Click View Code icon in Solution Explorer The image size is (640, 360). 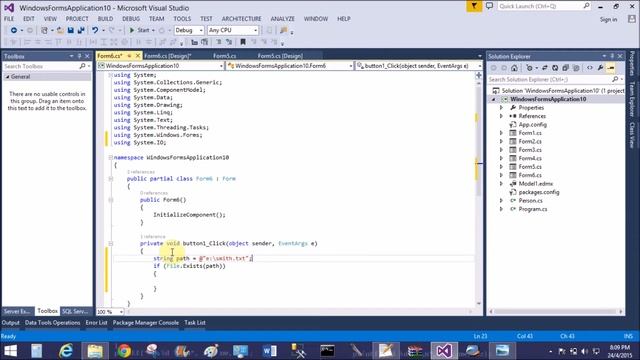click(590, 68)
